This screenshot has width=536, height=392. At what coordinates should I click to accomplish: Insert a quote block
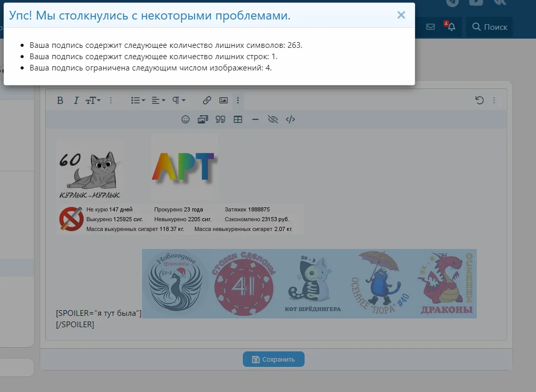(x=221, y=119)
